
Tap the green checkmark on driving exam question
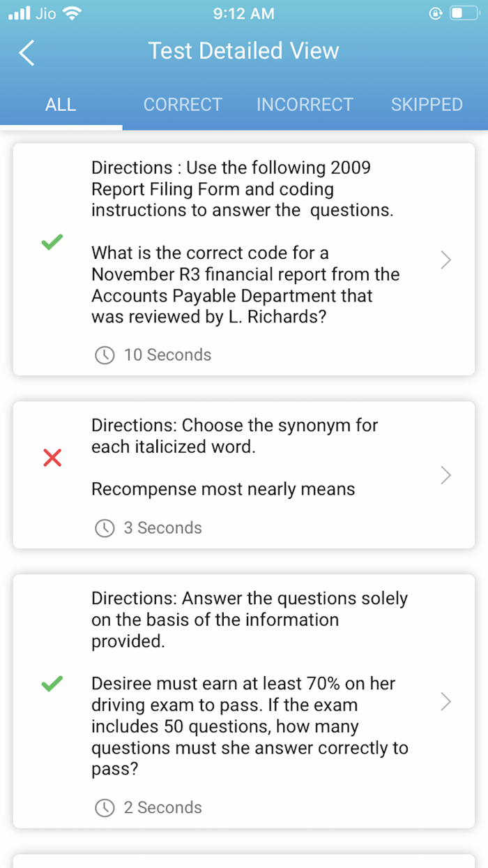52,684
